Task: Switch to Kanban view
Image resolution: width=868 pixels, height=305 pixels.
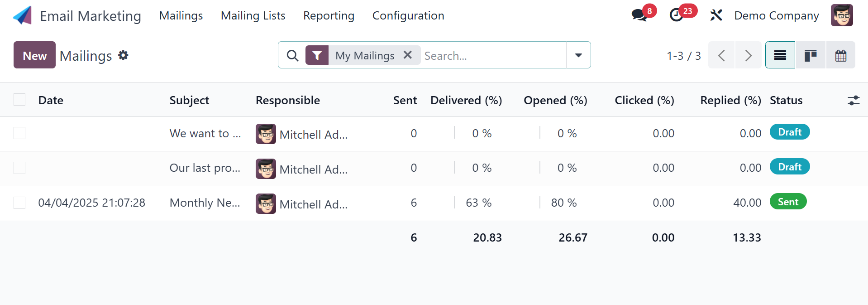Action: tap(810, 55)
